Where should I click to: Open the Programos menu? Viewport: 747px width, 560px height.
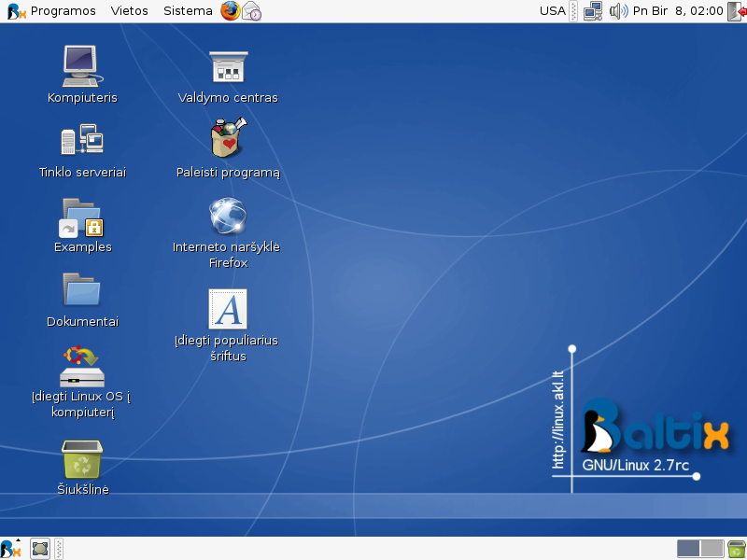(63, 11)
